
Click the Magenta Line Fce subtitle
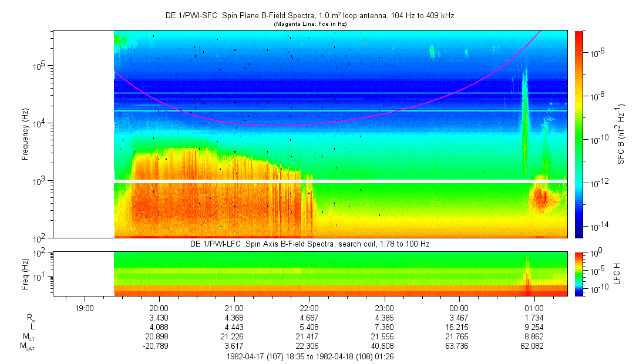pyautogui.click(x=309, y=23)
